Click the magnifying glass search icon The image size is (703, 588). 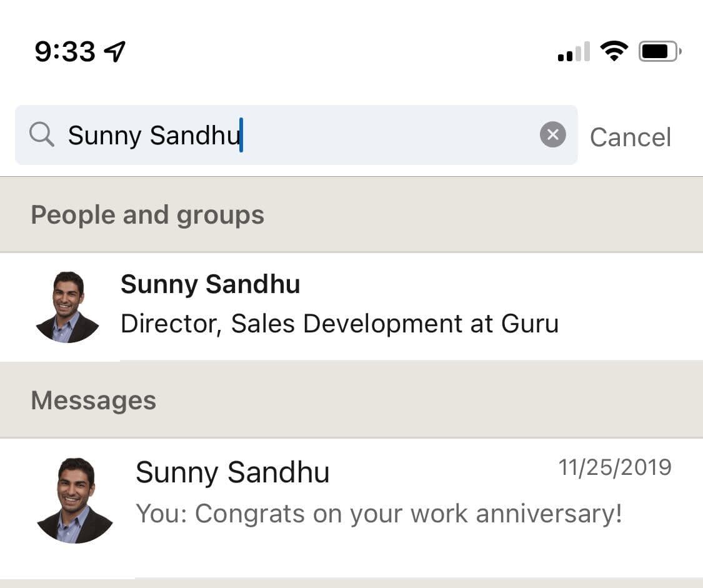[41, 135]
